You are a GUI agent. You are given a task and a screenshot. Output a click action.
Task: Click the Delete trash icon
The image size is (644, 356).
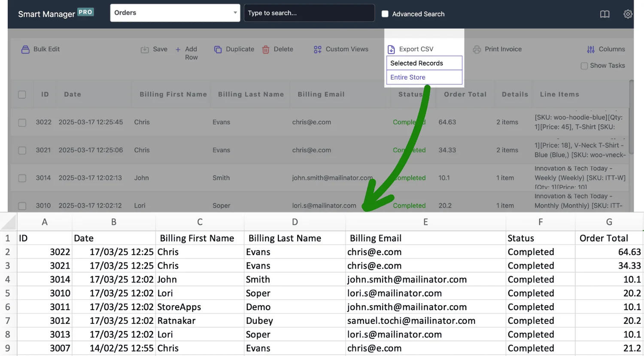pyautogui.click(x=266, y=49)
